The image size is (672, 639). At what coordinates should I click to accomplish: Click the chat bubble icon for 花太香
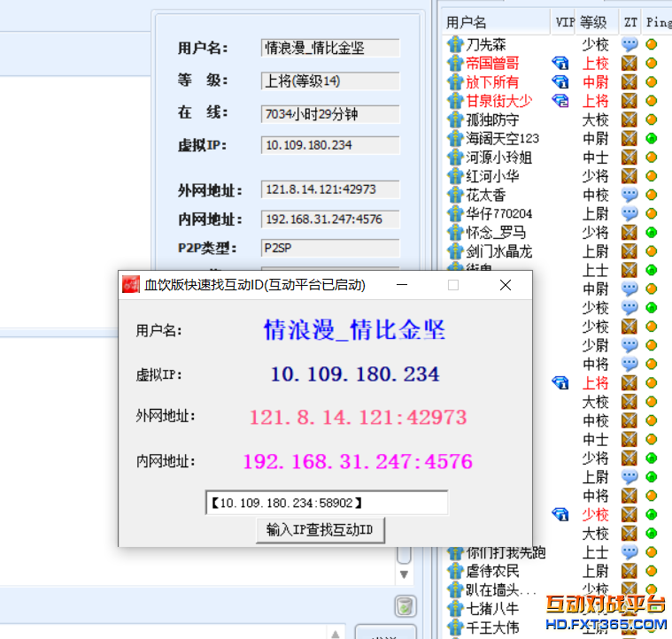pos(630,195)
